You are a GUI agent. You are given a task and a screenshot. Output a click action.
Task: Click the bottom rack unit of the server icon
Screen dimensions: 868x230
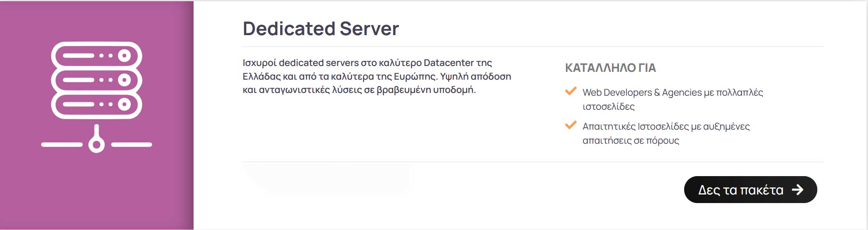96,105
